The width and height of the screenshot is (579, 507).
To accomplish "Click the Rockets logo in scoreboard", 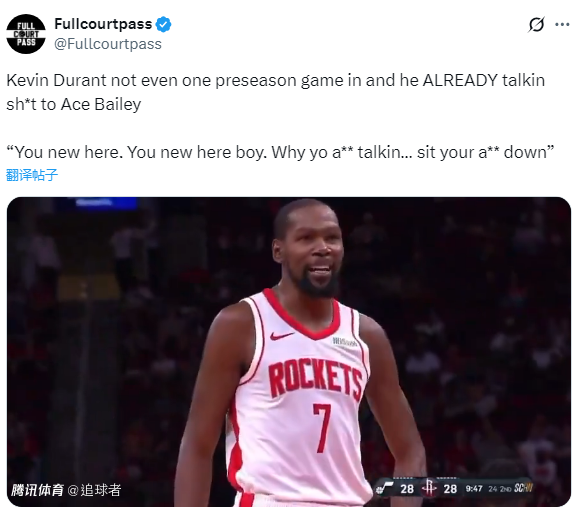I will [x=429, y=488].
